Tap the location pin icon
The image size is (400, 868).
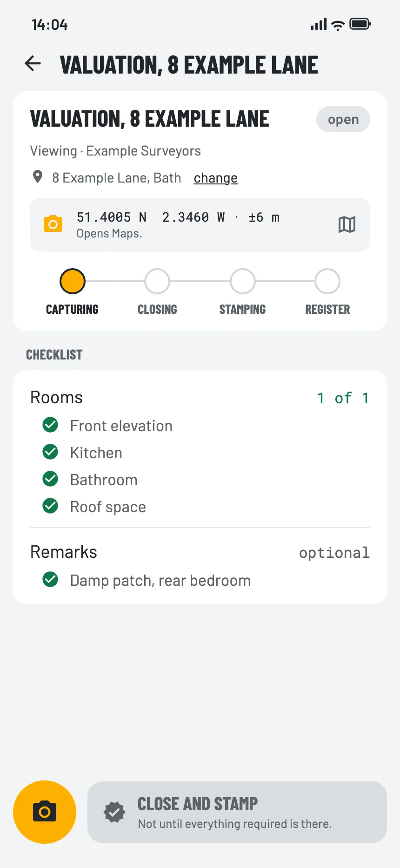coord(38,177)
